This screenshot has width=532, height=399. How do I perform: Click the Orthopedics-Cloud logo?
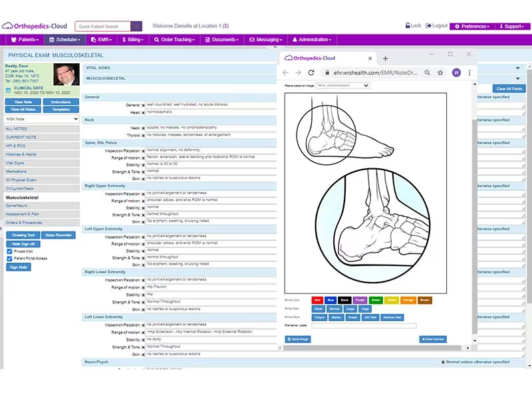35,26
